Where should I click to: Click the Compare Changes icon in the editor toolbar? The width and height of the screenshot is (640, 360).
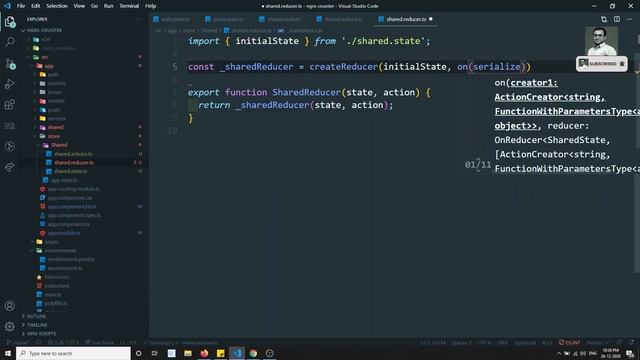pos(604,19)
